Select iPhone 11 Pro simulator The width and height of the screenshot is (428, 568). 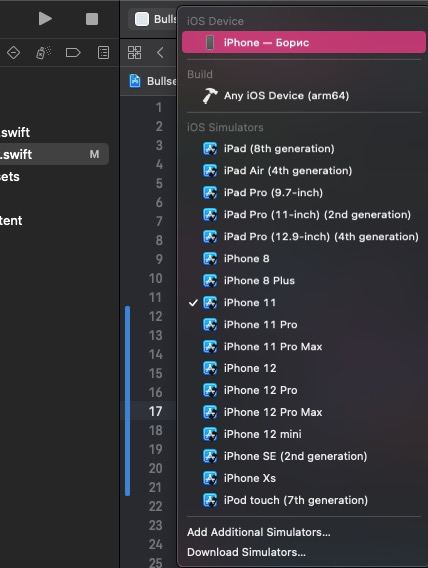pyautogui.click(x=304, y=325)
